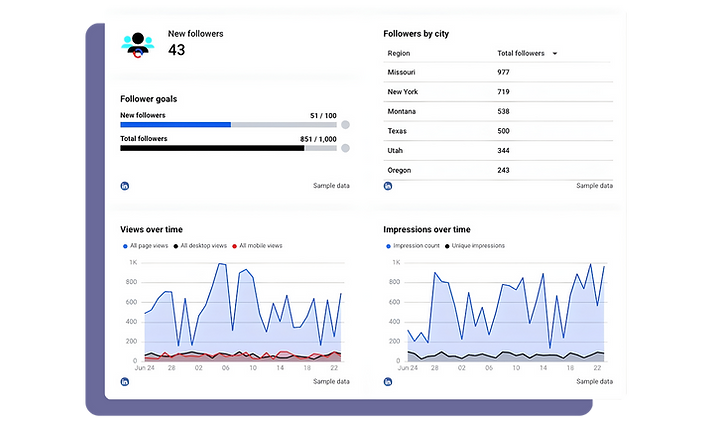This screenshot has width=711, height=423.
Task: Click Sample data label under Views over time
Action: (331, 381)
